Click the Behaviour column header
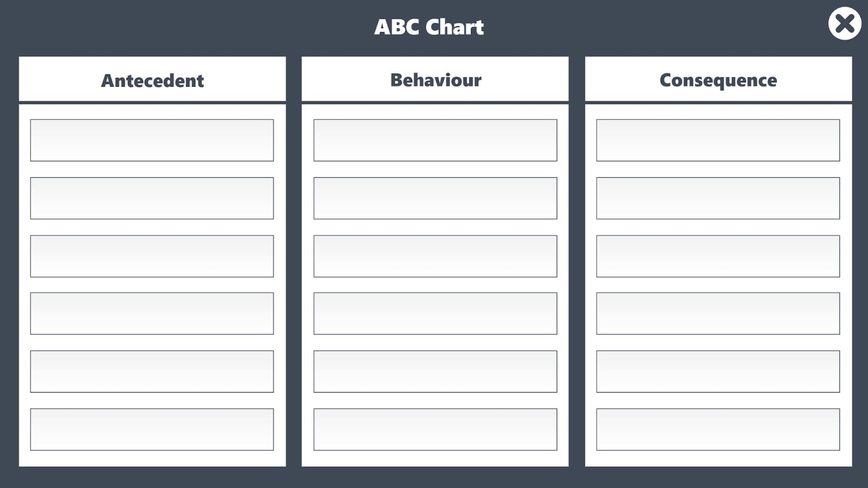 click(435, 80)
